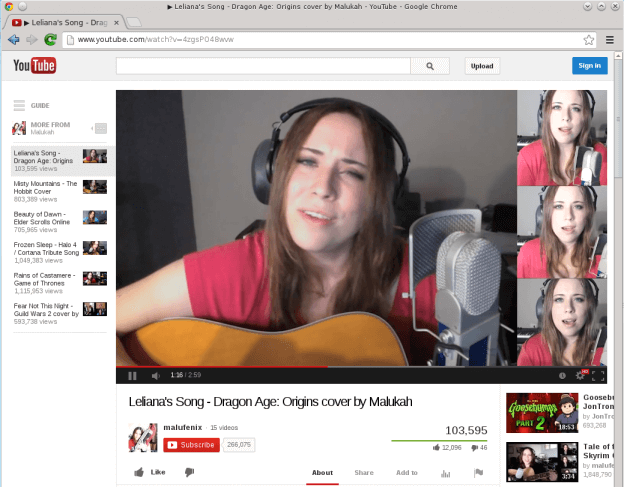Screen dimensions: 624x487
Task: Open the video statistics bar-chart icon
Action: [446, 473]
